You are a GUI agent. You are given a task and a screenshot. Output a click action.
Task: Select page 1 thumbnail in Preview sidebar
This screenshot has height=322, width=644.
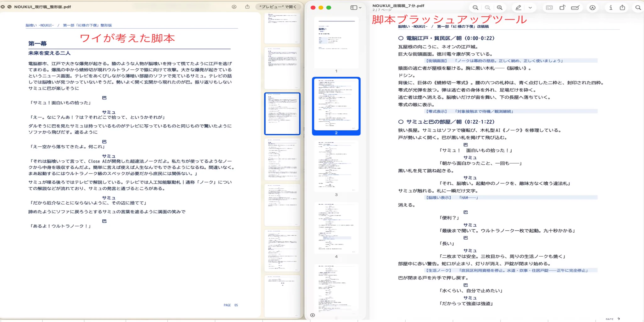[336, 42]
